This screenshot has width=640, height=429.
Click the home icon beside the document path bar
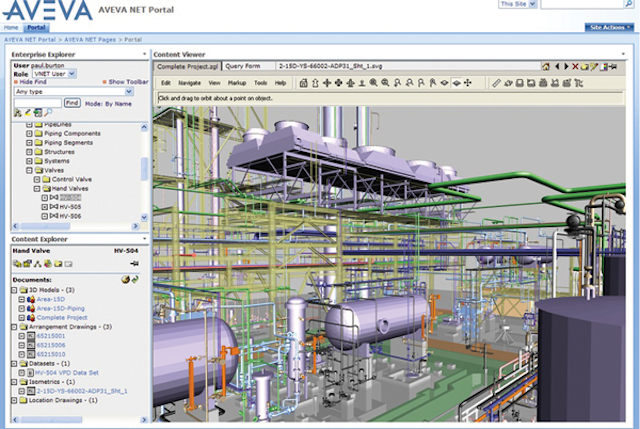pos(546,66)
